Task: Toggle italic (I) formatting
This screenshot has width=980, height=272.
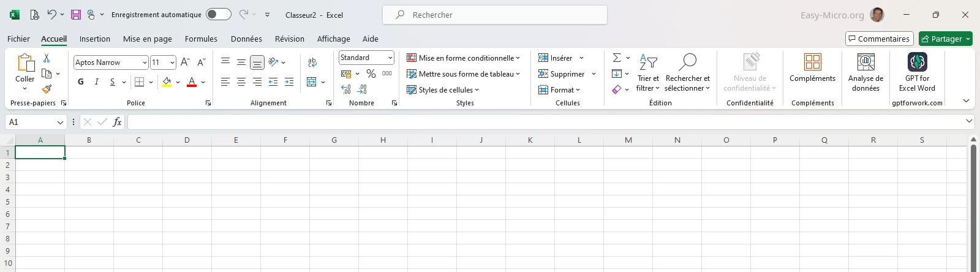Action: (x=97, y=82)
